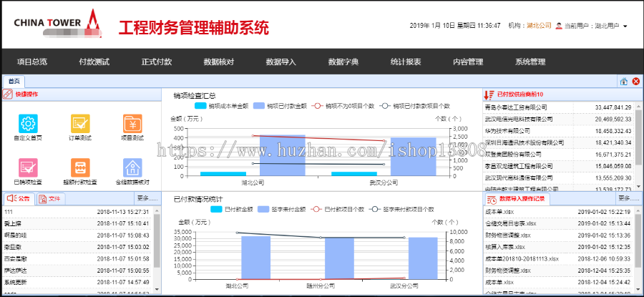Click the home icon in tab bar
This screenshot has height=297, width=644.
(x=624, y=82)
